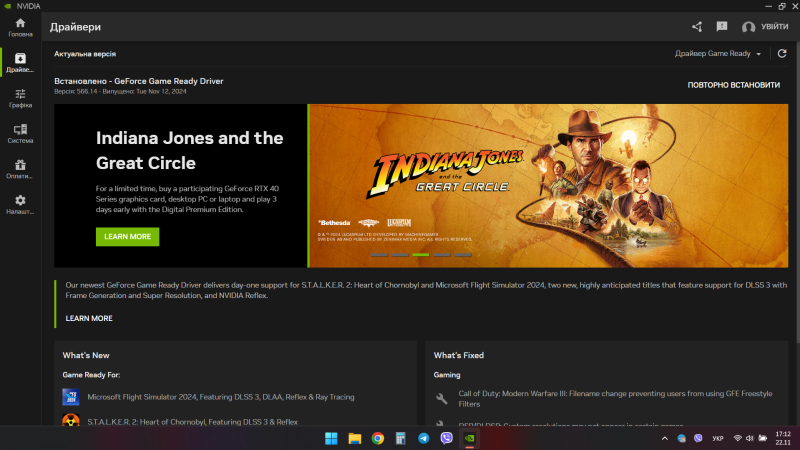Expand the Драйвер Game Ready dropdown

(x=718, y=53)
